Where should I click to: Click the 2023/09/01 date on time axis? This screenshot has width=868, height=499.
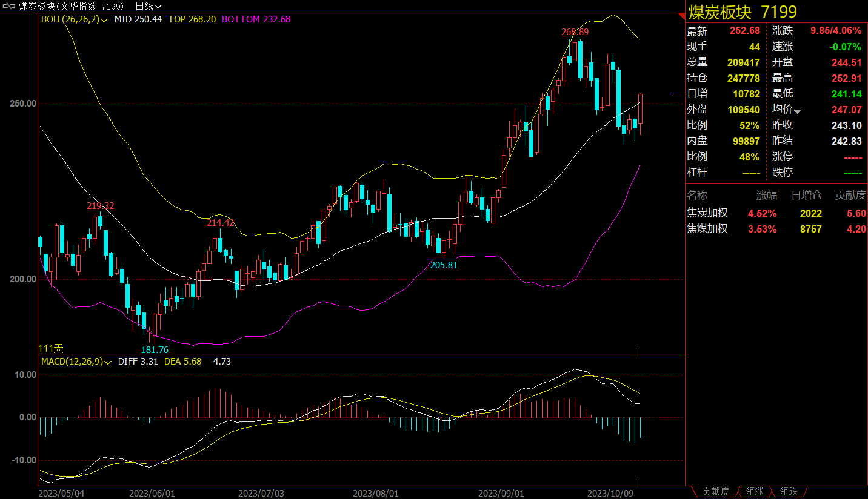click(x=501, y=493)
